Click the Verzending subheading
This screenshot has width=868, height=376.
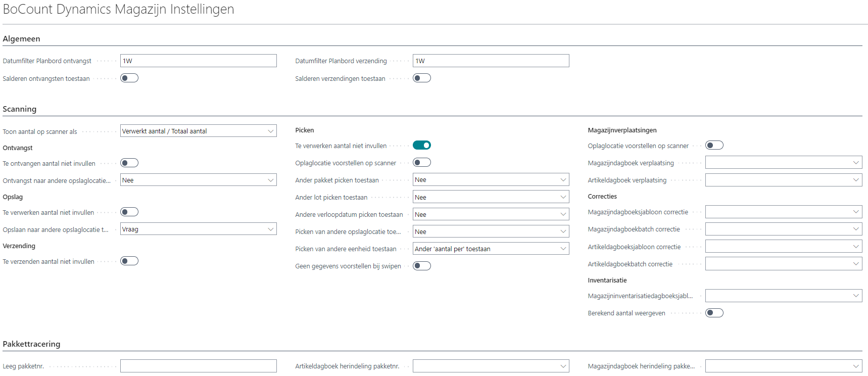click(19, 246)
